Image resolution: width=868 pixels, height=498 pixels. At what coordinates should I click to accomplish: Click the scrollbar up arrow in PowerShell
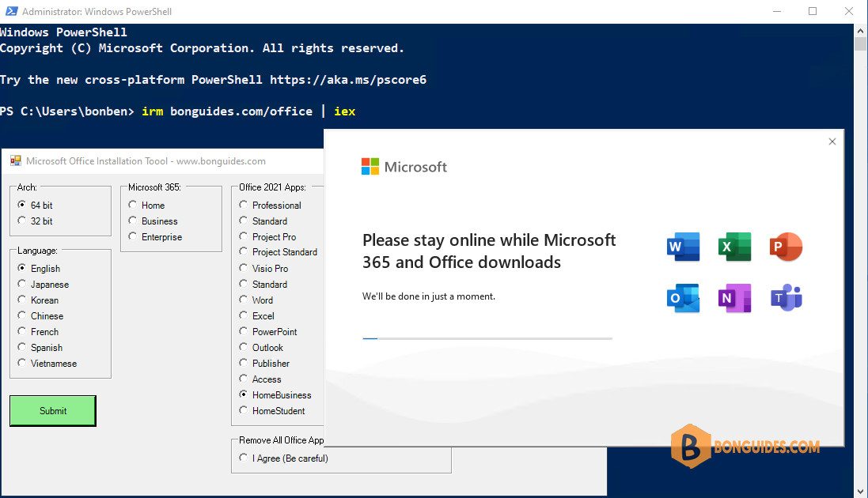click(860, 30)
